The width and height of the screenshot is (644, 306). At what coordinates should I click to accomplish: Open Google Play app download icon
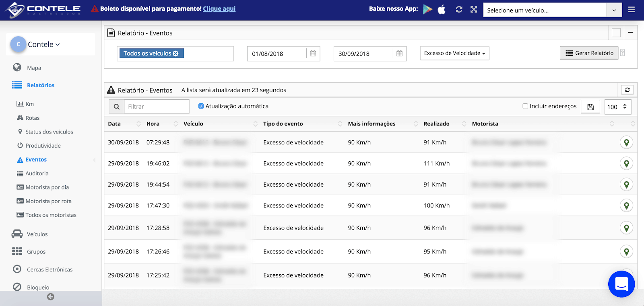point(427,9)
